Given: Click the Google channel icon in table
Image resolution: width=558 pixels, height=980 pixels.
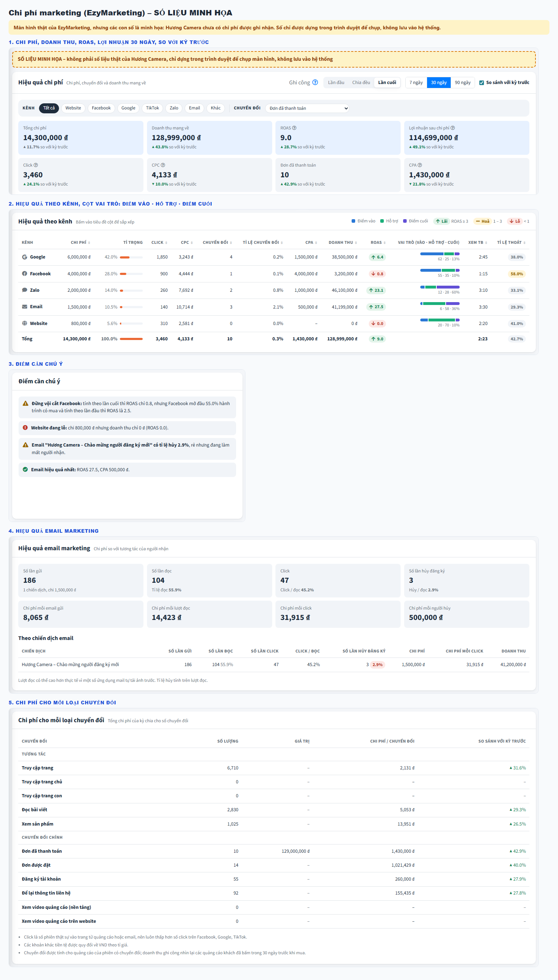Looking at the screenshot, I should (25, 257).
